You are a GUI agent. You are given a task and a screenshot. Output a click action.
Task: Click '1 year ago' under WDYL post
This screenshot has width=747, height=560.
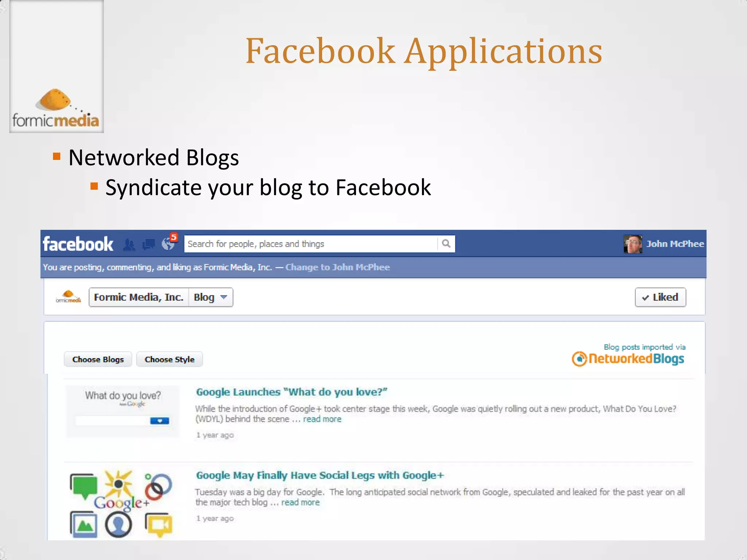pos(215,435)
